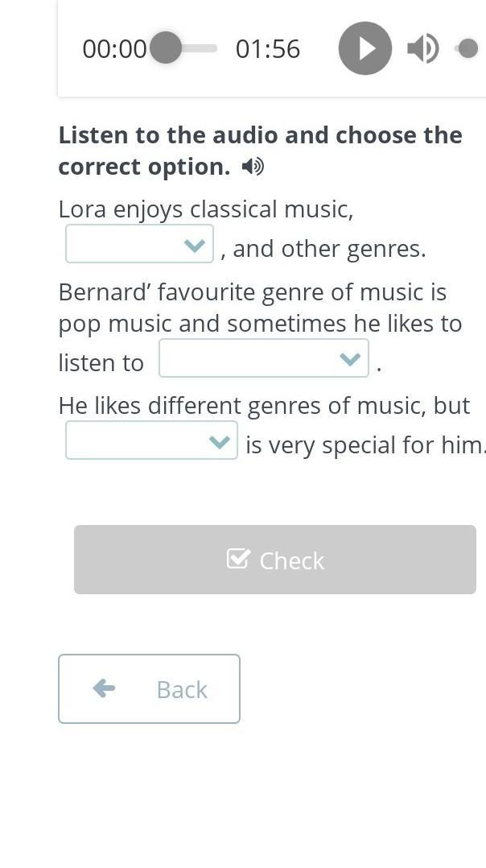Click the "Bernard' favourite genre" sentence
Image resolution: width=486 pixels, height=868 pixels.
(x=252, y=292)
